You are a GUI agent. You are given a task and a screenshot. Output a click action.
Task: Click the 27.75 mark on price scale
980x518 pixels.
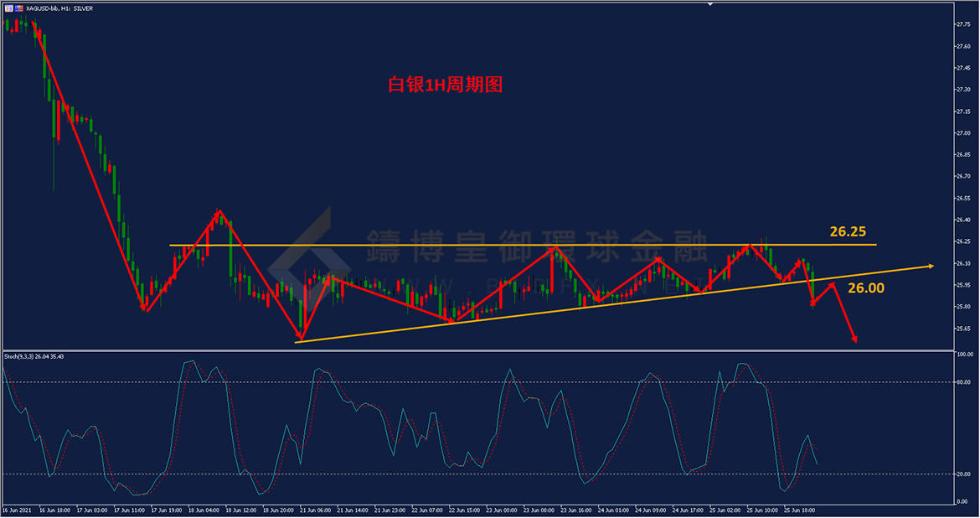[962, 24]
